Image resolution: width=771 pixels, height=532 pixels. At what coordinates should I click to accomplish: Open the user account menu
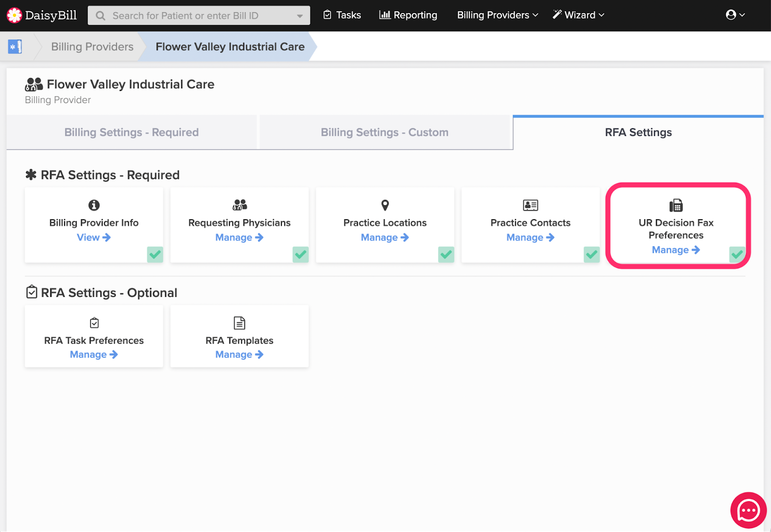tap(735, 15)
